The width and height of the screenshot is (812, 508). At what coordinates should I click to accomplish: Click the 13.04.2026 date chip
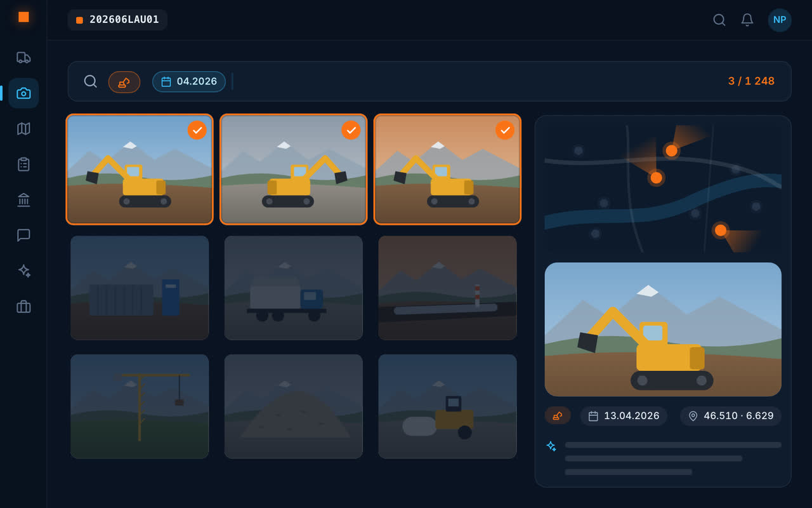pos(624,416)
